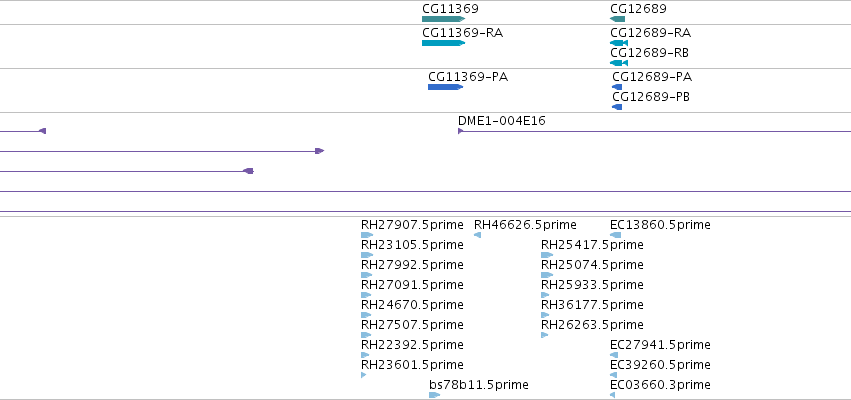This screenshot has width=851, height=400.
Task: Click the DME1-004E16 clone label
Action: [501, 121]
